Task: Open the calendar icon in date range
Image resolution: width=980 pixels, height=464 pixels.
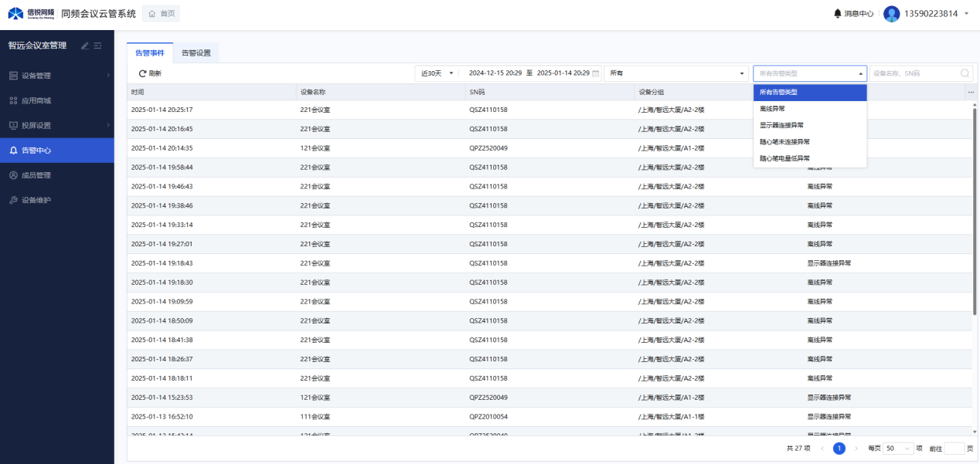Action: [595, 73]
